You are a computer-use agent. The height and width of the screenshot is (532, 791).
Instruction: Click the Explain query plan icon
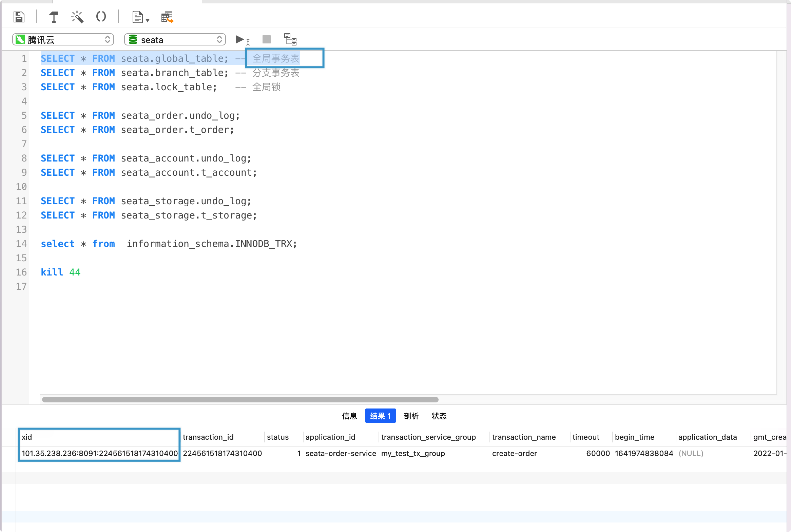(290, 39)
